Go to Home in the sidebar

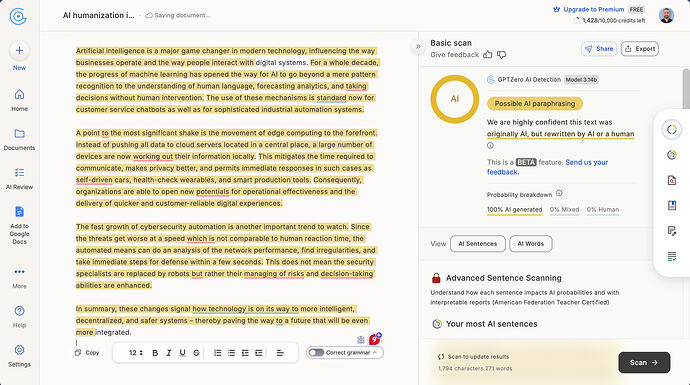[19, 100]
